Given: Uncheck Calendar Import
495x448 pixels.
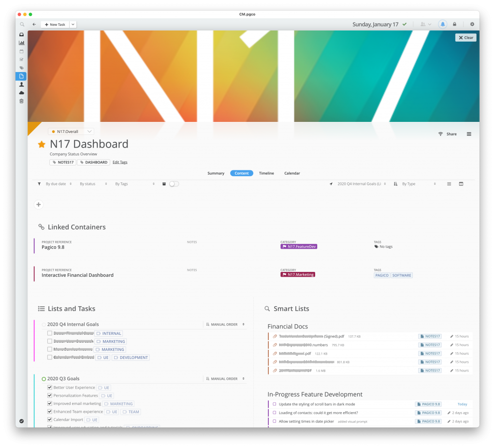Looking at the screenshot, I should pyautogui.click(x=50, y=419).
